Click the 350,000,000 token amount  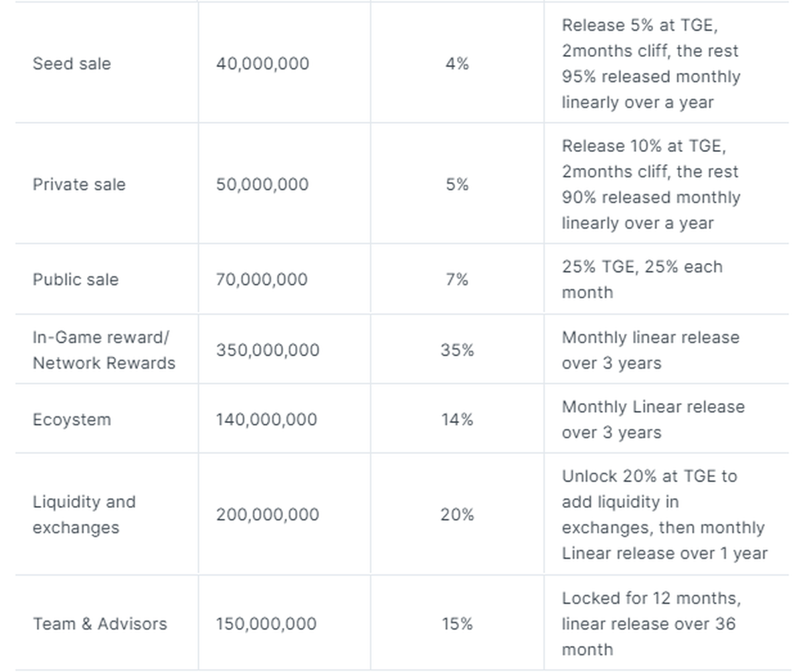(268, 350)
